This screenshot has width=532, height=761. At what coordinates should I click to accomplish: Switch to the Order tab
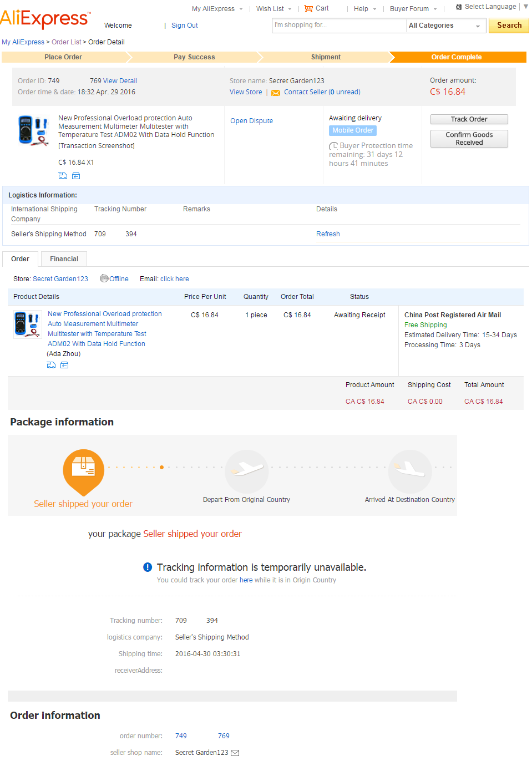click(x=21, y=259)
